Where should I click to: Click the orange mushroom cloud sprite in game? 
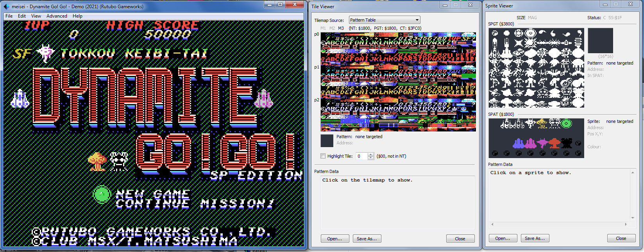97,162
